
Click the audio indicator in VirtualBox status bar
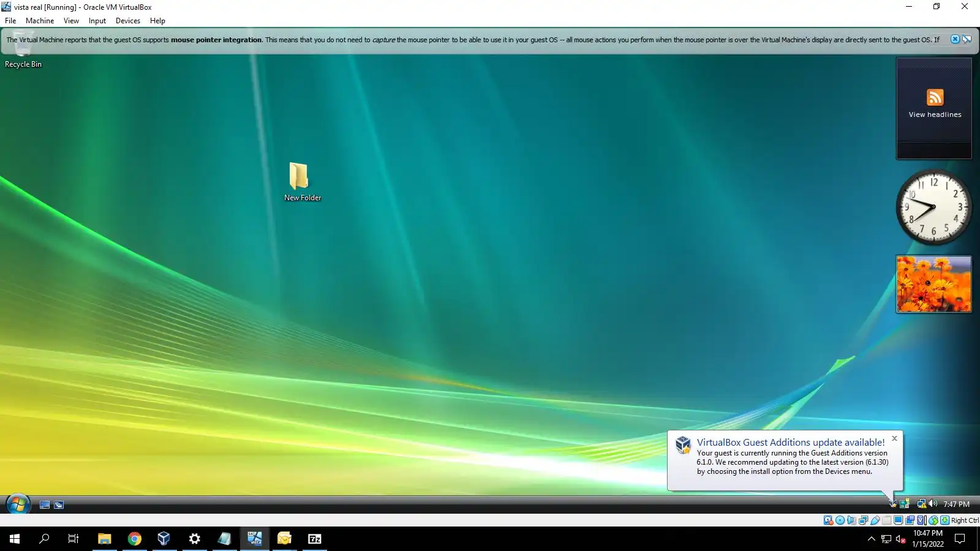click(x=851, y=520)
